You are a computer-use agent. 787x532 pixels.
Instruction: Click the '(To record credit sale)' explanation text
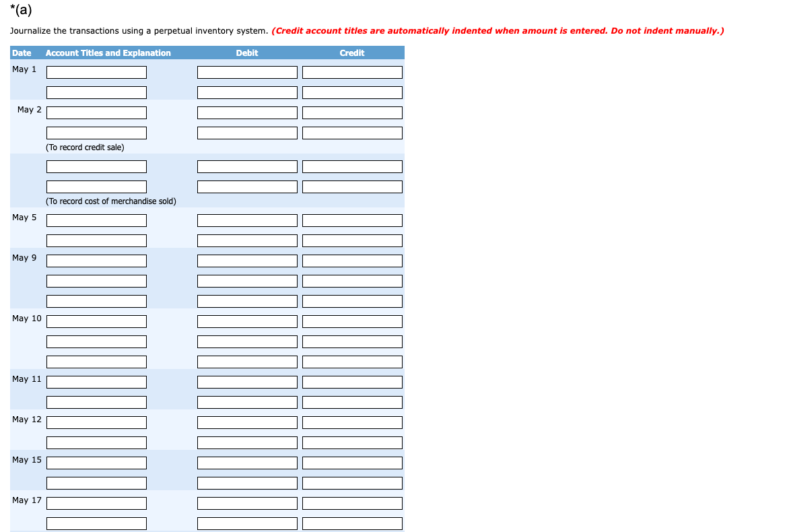pos(85,147)
